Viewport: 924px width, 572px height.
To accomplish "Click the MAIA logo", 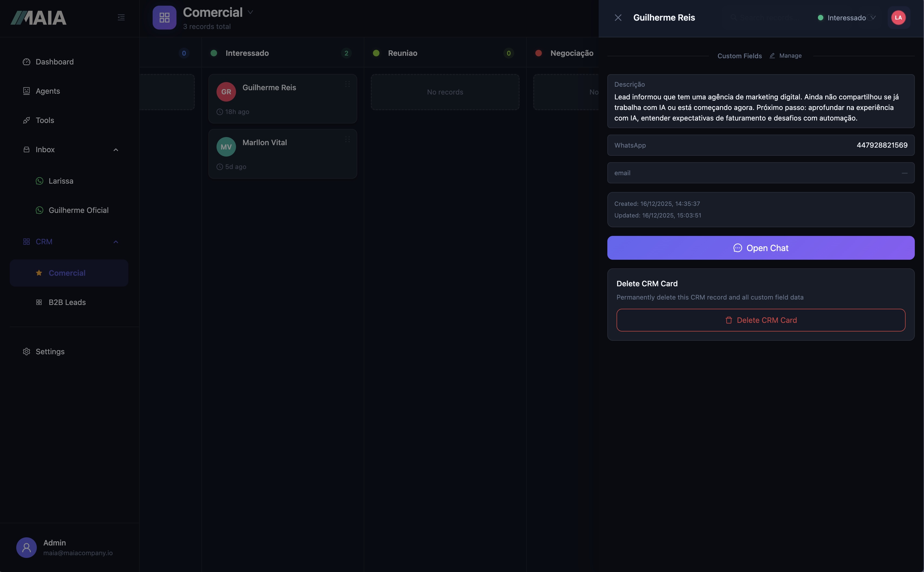I will tap(38, 17).
